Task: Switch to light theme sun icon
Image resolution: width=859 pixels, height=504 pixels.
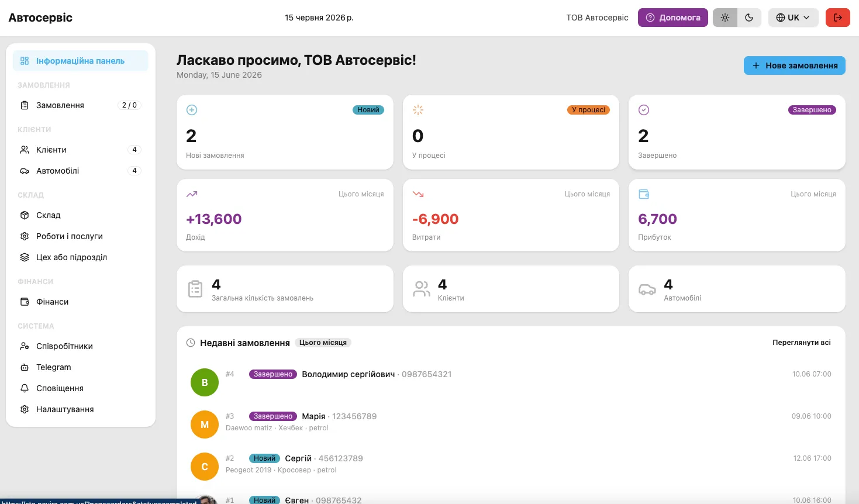Action: click(725, 18)
